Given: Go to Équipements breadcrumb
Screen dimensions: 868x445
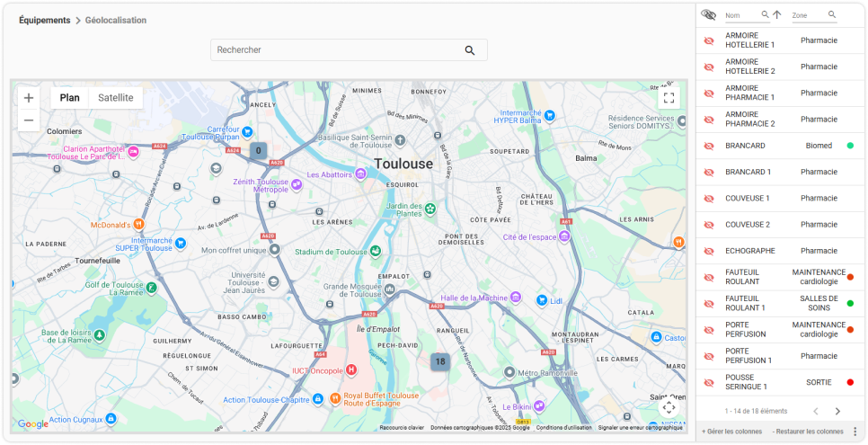Looking at the screenshot, I should click(45, 21).
